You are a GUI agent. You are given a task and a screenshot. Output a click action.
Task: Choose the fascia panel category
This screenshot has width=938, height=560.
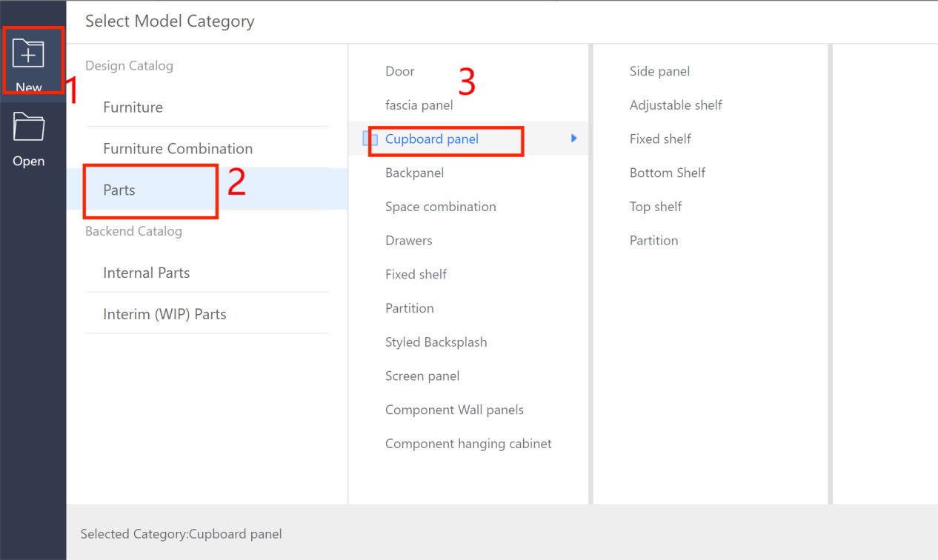pos(419,105)
